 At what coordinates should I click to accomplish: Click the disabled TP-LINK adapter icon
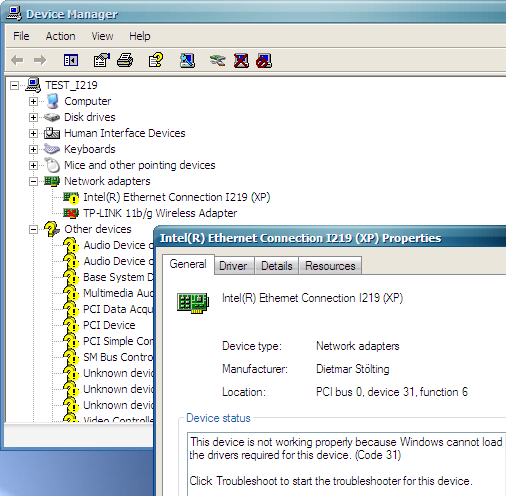pyautogui.click(x=71, y=213)
